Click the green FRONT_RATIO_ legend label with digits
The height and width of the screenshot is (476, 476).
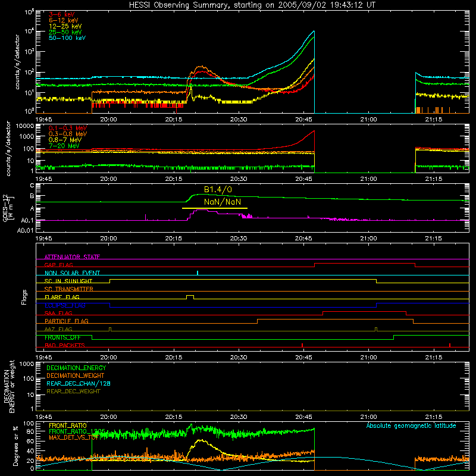click(77, 431)
